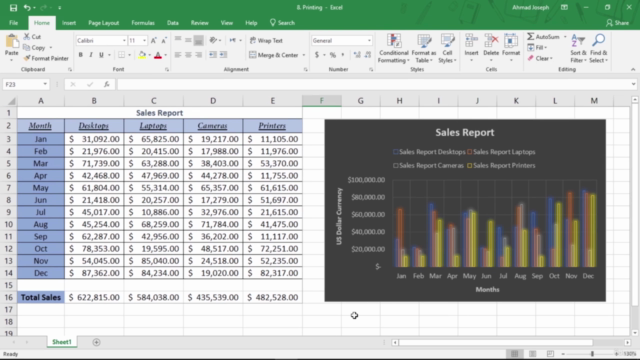
Task: Open font size dropdown
Action: (144, 40)
